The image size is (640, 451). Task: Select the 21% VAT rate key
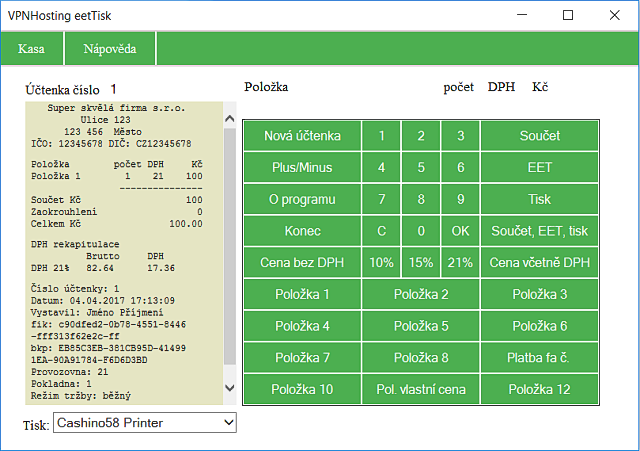[460, 262]
